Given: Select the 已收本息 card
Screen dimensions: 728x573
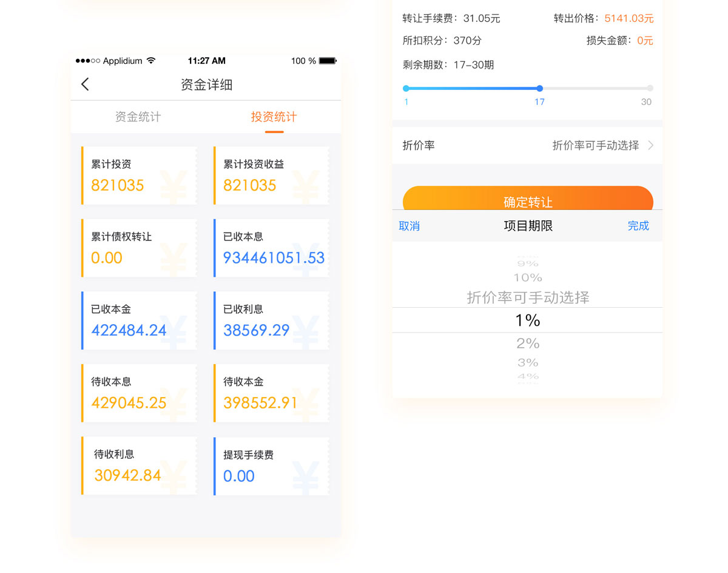Looking at the screenshot, I should 271,248.
